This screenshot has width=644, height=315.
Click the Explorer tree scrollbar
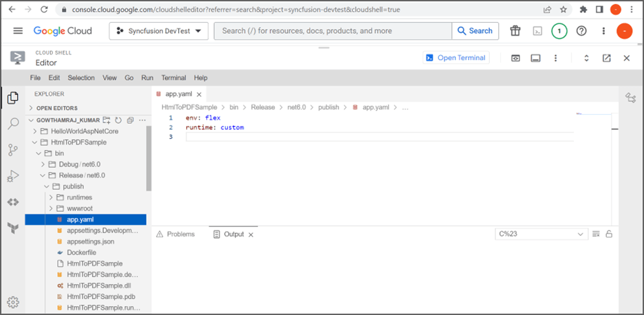[x=149, y=158]
